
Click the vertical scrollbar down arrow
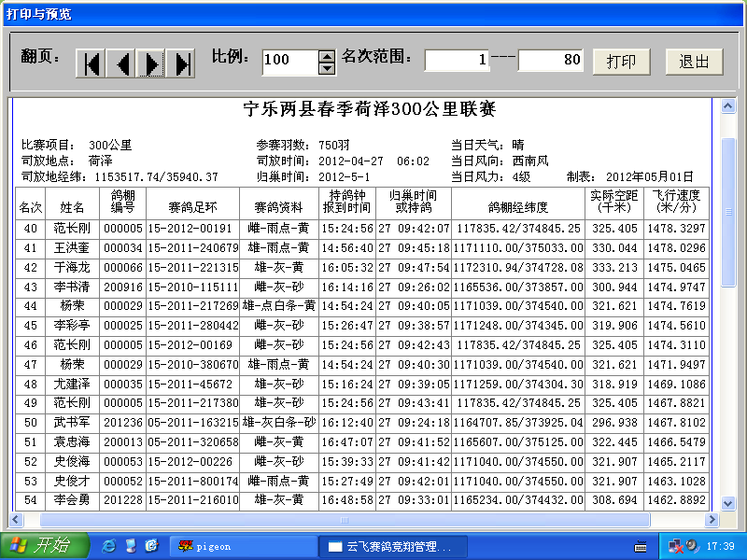pos(728,503)
